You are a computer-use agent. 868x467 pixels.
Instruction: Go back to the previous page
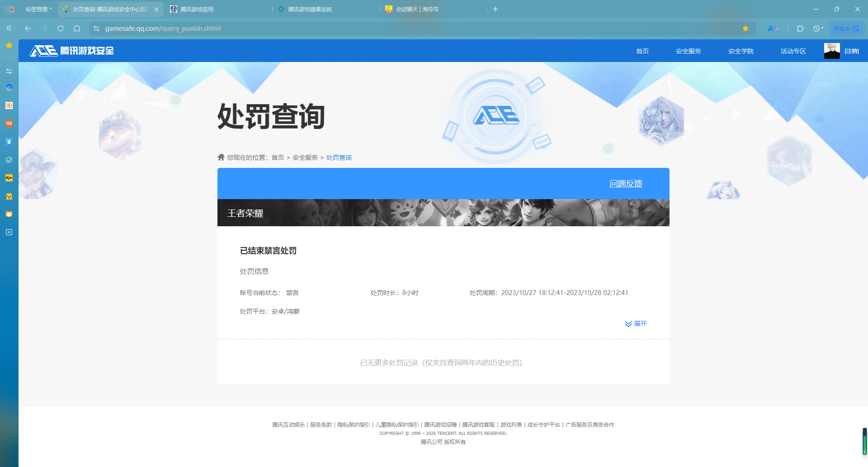(28, 29)
